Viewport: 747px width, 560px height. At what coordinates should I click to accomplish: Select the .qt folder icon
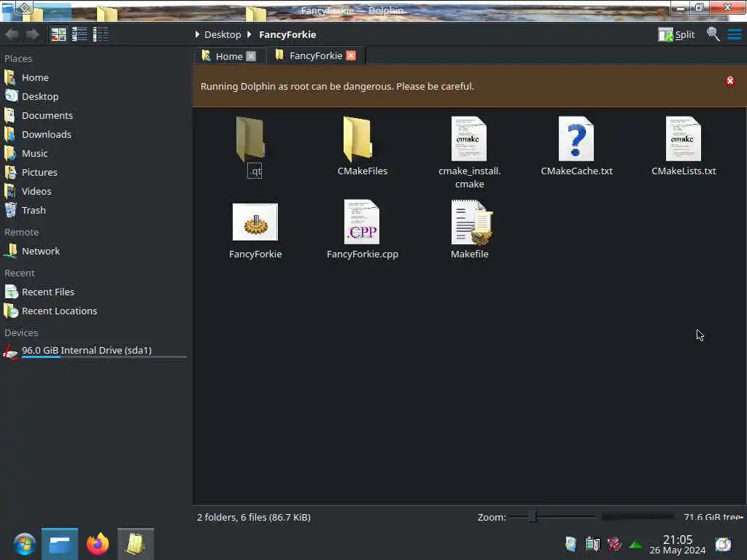pos(251,139)
